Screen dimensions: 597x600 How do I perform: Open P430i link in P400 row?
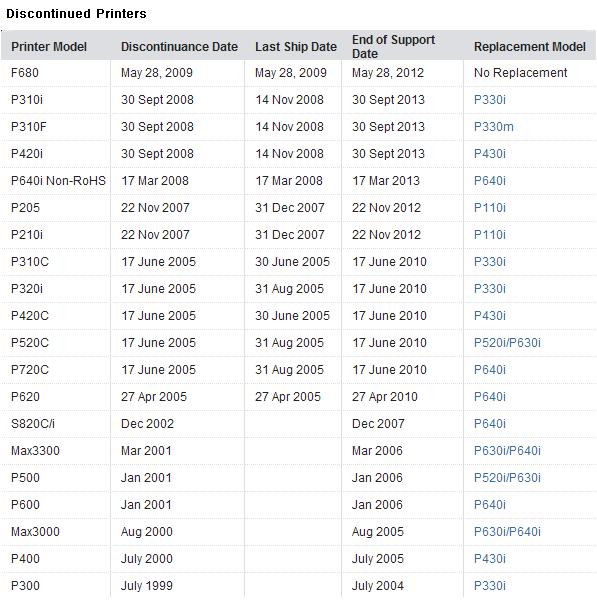coord(489,559)
